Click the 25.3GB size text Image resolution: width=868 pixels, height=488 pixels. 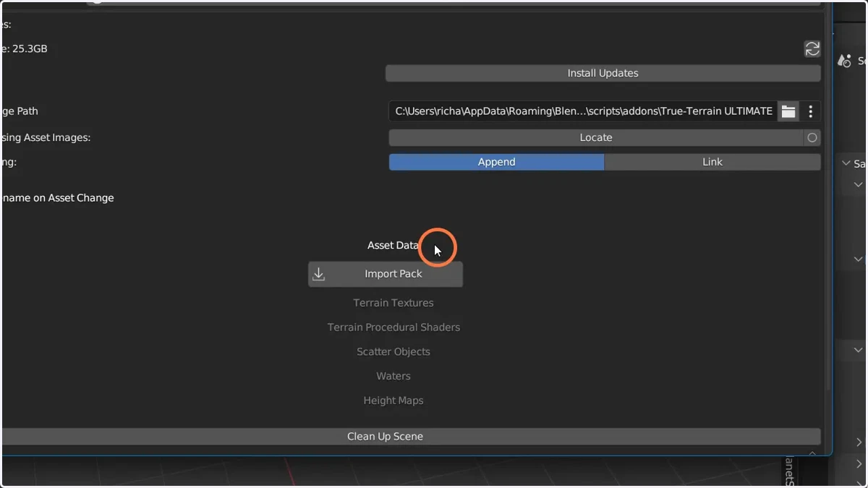click(30, 49)
